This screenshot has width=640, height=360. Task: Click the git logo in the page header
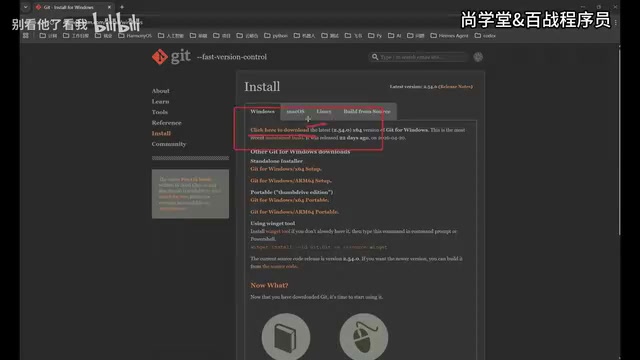pyautogui.click(x=171, y=57)
